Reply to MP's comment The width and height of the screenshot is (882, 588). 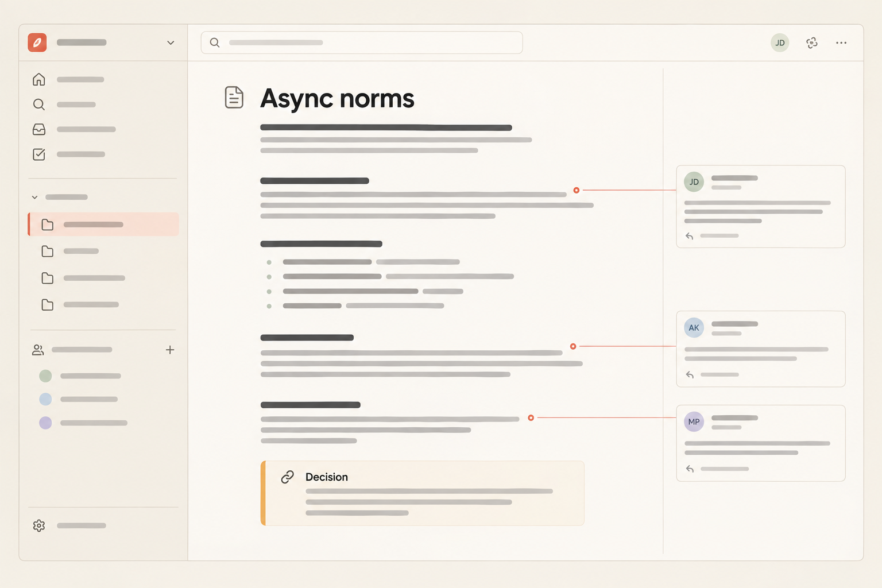pyautogui.click(x=717, y=469)
